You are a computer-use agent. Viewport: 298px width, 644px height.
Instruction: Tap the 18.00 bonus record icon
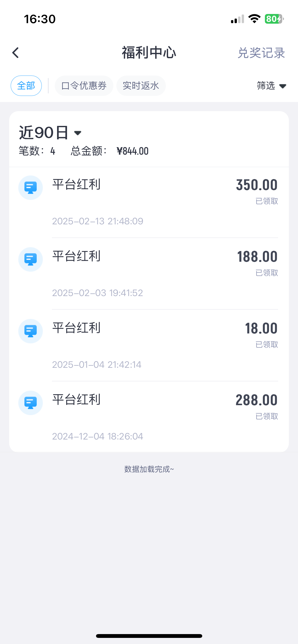31,331
